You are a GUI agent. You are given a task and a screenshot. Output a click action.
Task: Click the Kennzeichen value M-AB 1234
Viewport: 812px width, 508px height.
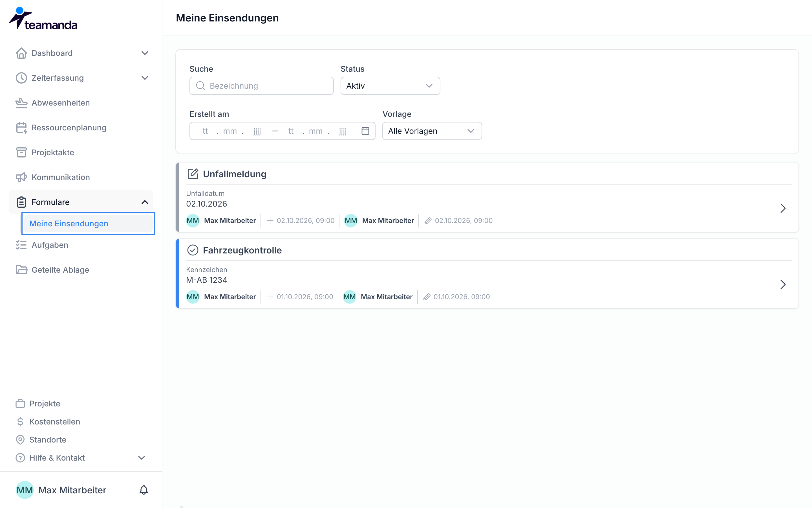pos(207,280)
